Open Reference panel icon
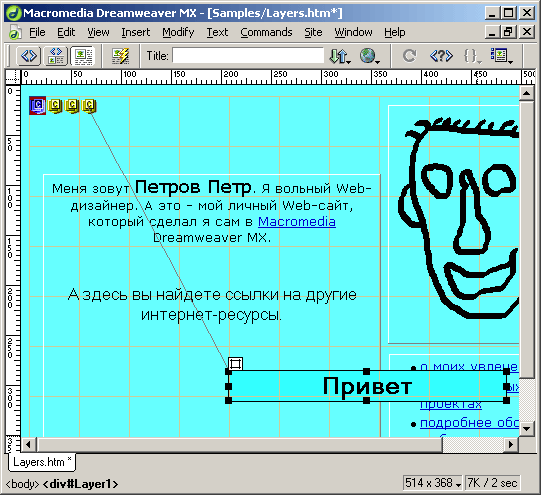Viewport: 541px width, 495px height. (x=441, y=56)
